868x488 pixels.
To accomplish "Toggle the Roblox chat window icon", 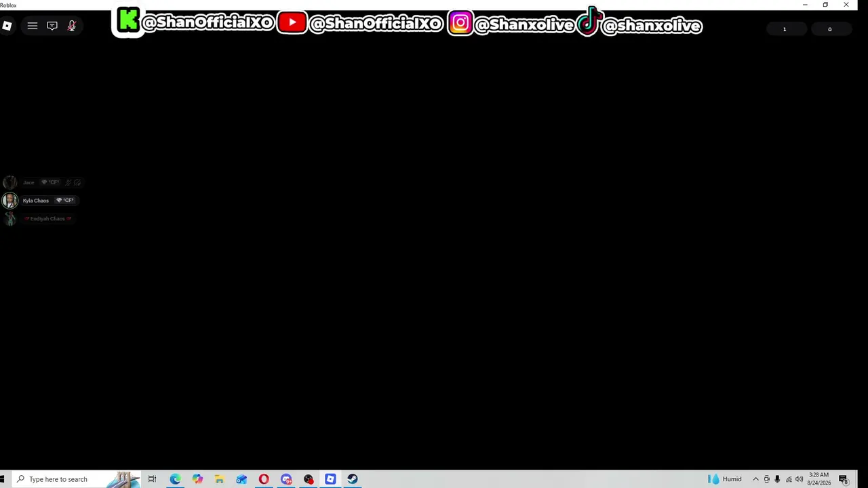I will coord(52,26).
